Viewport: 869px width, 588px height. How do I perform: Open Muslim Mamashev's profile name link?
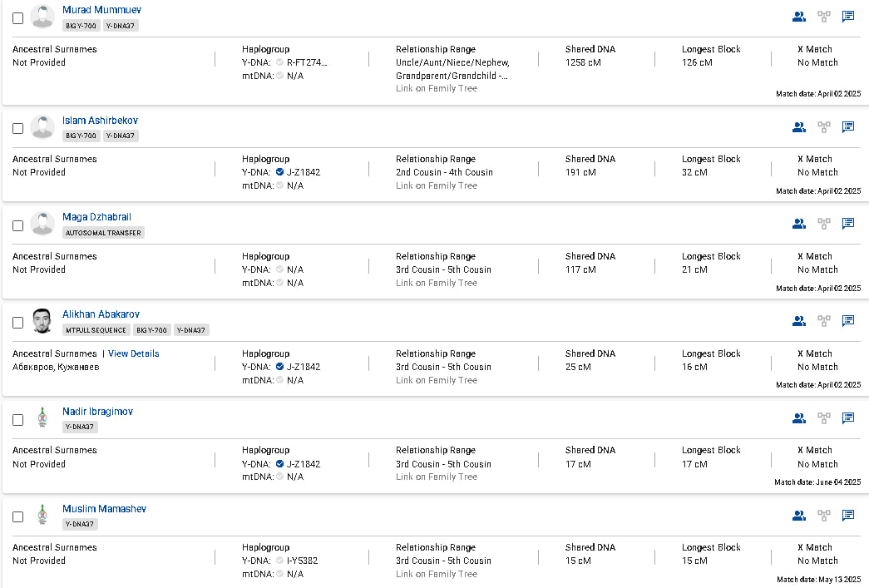pyautogui.click(x=104, y=509)
